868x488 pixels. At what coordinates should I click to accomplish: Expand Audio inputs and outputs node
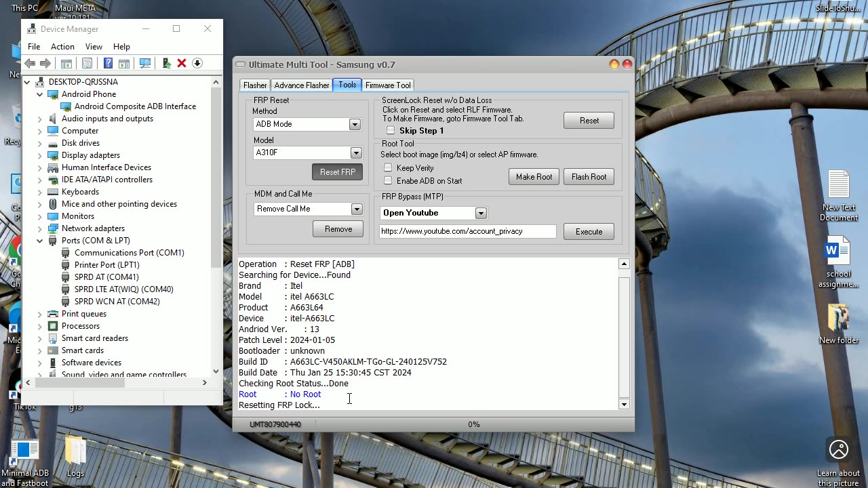[x=39, y=119]
